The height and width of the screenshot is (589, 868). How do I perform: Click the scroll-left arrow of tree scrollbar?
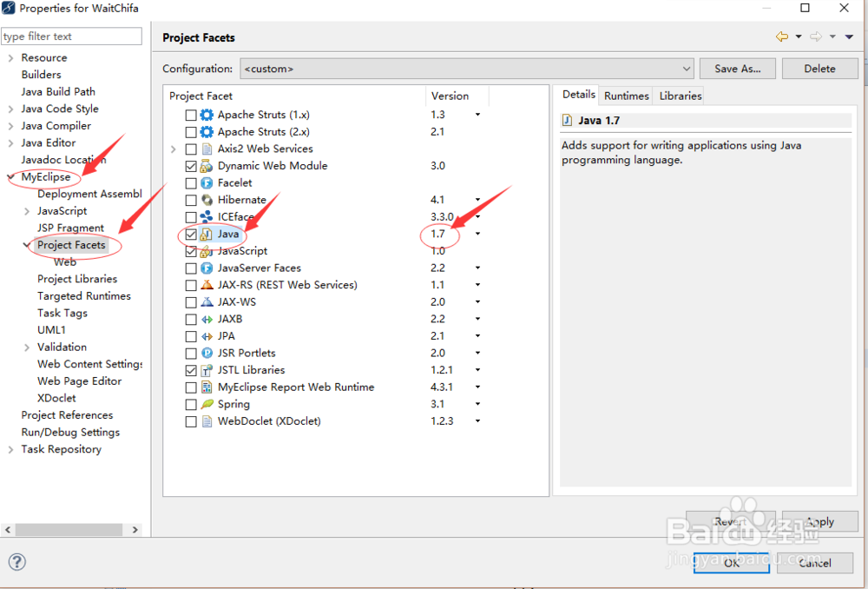[x=8, y=530]
